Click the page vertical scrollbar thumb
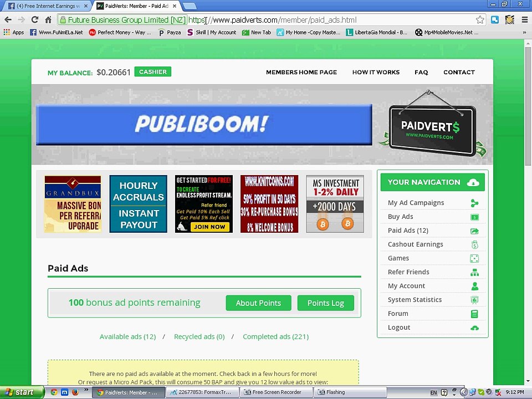Image resolution: width=532 pixels, height=399 pixels. 528,105
